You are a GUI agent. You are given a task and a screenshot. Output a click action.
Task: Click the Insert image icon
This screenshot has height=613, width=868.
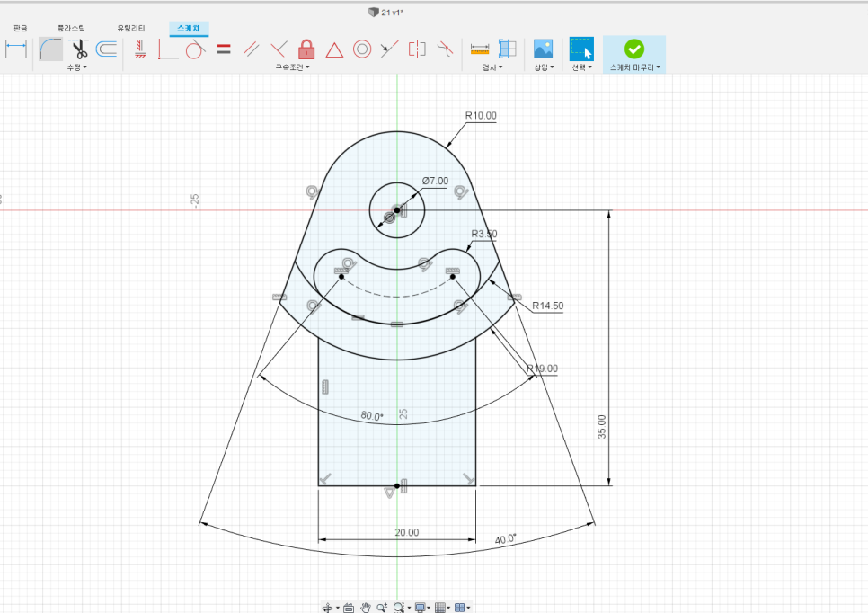tap(543, 49)
